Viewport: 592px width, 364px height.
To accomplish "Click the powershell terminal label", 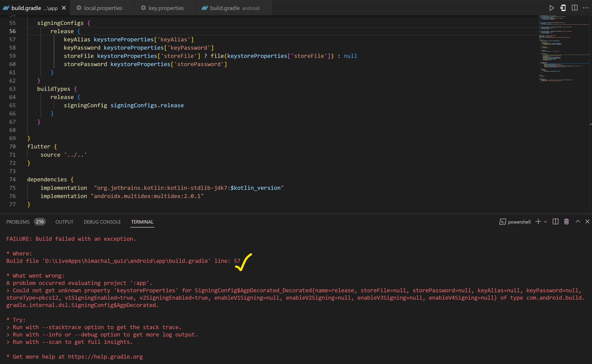I will point(519,222).
